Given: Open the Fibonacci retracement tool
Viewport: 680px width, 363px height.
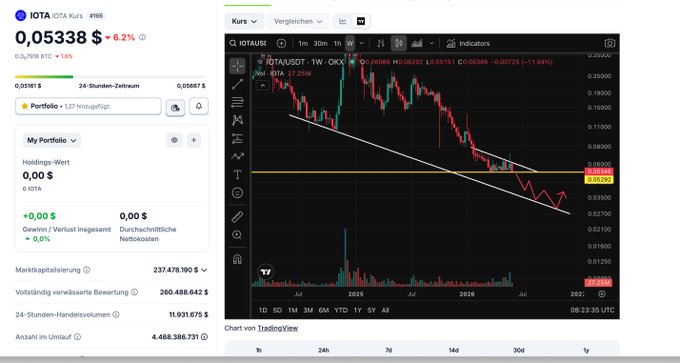Looking at the screenshot, I should (x=237, y=102).
